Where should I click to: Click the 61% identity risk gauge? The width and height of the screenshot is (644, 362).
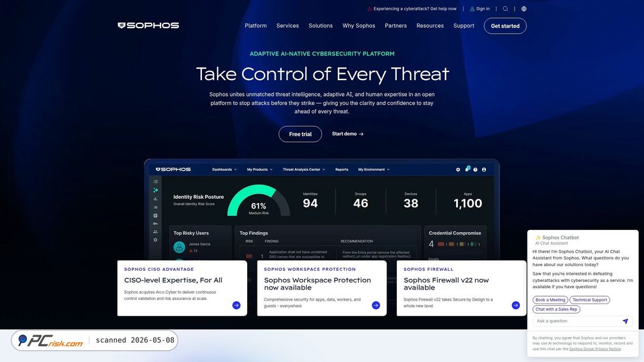(x=259, y=201)
